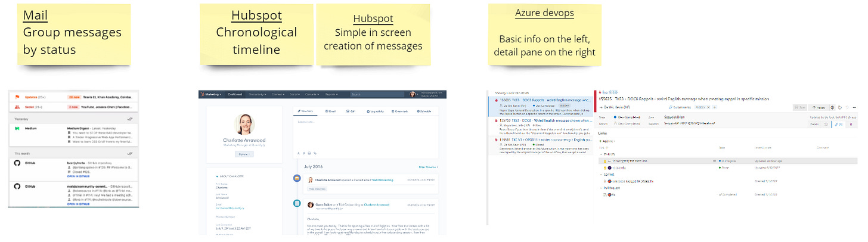Collapse the Pull Request links group
Viewport: 868px width, 242px height.
[601, 188]
